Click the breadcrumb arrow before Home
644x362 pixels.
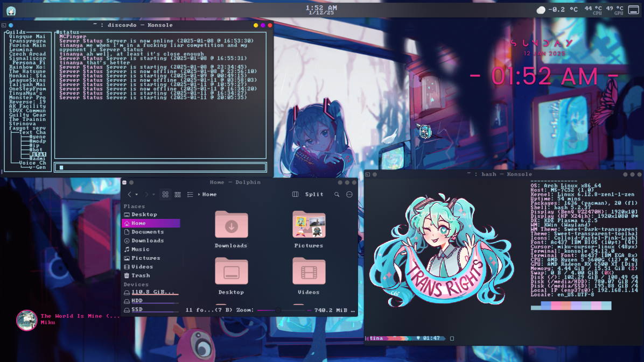pos(199,195)
